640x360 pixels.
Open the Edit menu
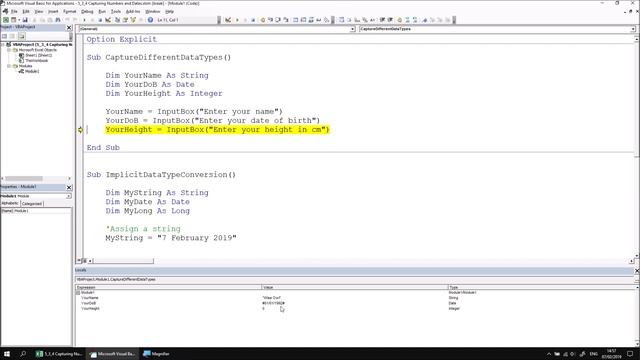pyautogui.click(x=26, y=11)
